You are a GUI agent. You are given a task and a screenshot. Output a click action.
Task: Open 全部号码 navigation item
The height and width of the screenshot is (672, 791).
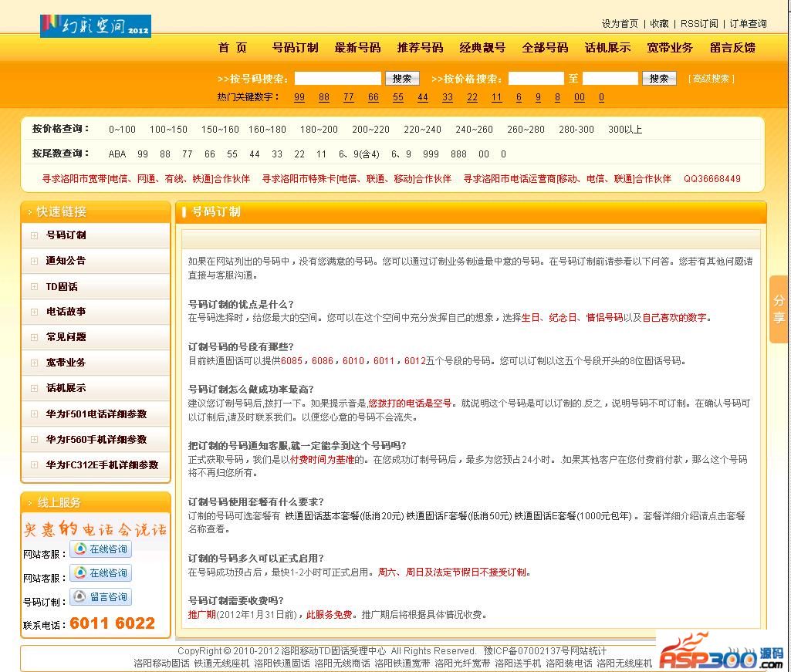546,48
